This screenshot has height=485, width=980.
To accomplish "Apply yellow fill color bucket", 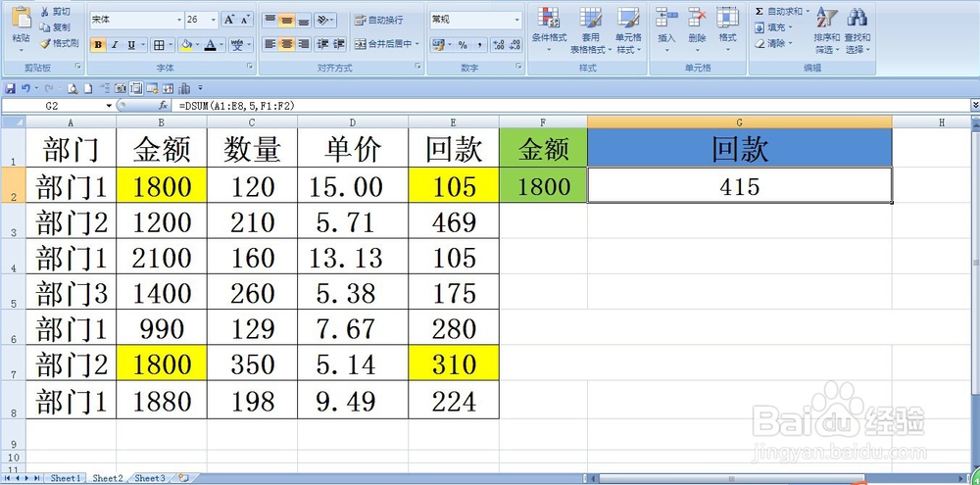I will click(185, 45).
